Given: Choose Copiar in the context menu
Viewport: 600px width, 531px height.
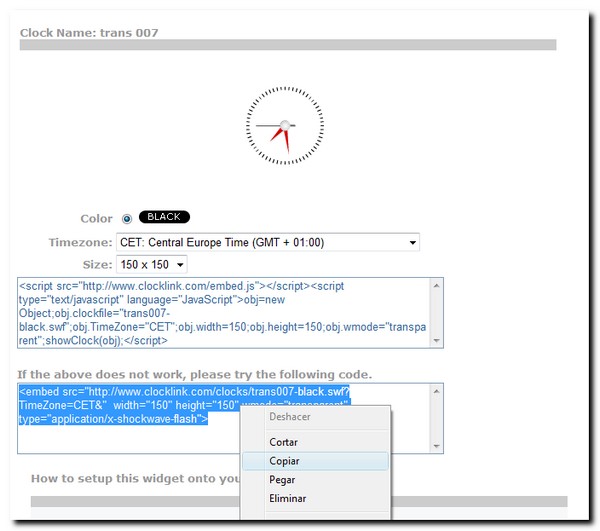Looking at the screenshot, I should click(315, 461).
